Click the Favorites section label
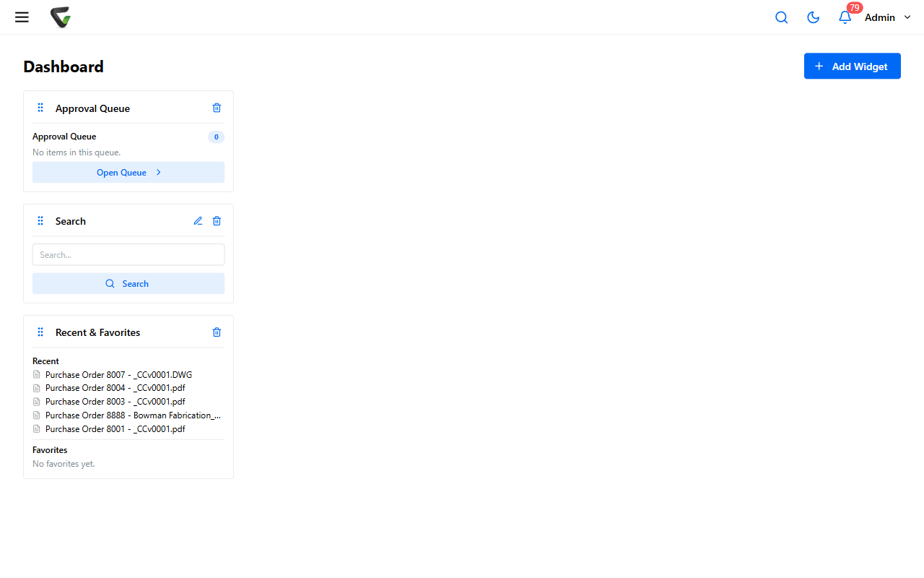924x578 pixels. pos(50,449)
